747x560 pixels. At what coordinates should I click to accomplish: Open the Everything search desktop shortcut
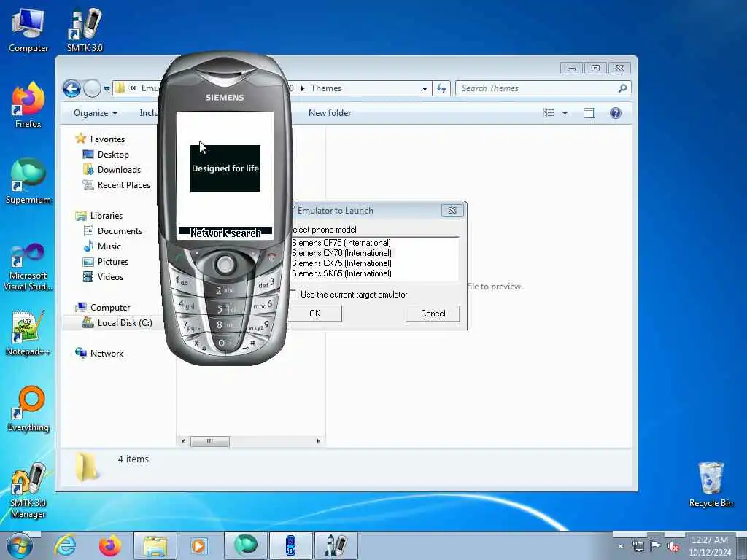[x=28, y=409]
